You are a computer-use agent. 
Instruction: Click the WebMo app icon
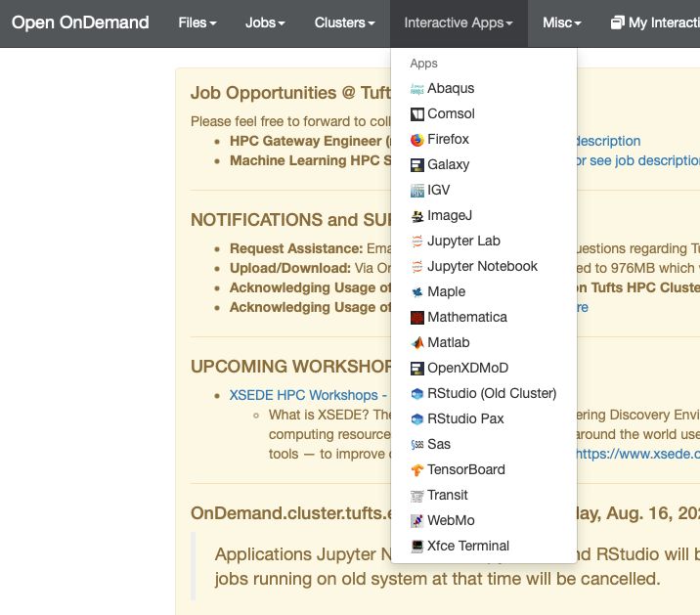point(416,521)
